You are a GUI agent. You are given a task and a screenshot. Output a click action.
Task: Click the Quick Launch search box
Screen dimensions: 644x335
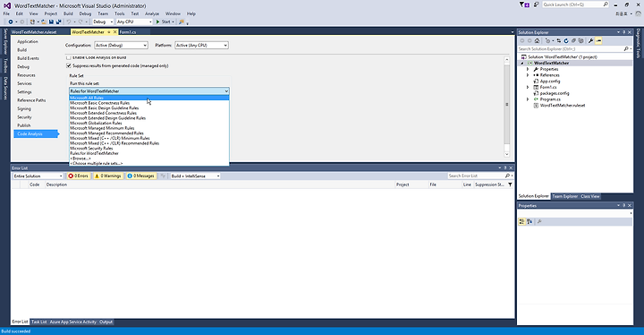(575, 4)
